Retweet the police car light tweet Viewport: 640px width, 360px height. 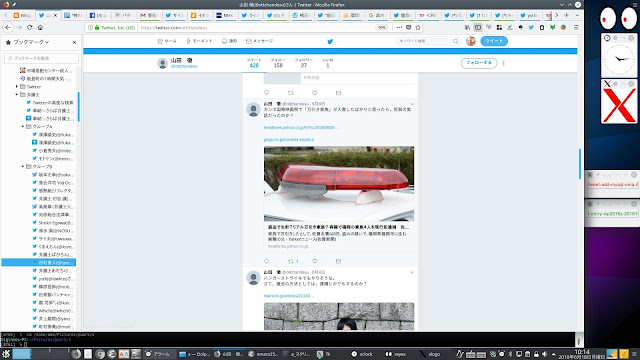[x=291, y=261]
